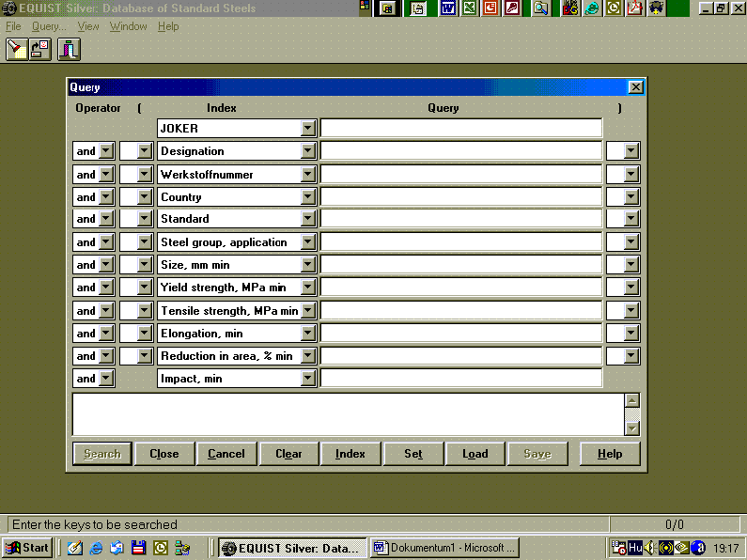747x560 pixels.
Task: Click the notepad pencil quick launch icon
Action: [75, 548]
